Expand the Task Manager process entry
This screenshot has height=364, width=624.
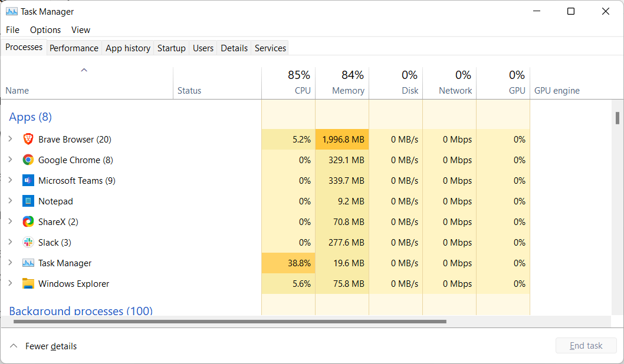[x=11, y=263]
